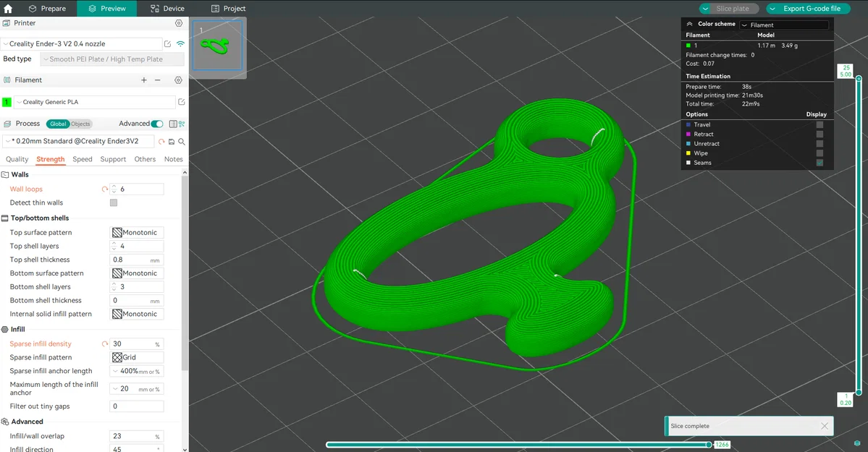Open Bottom surface pattern dropdown
This screenshot has width=868, height=452.
(137, 273)
